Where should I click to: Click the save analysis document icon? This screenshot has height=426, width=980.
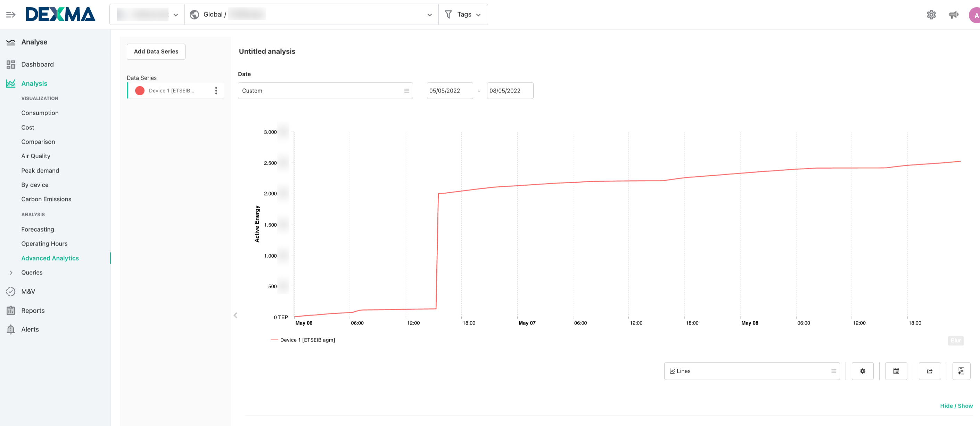point(961,371)
